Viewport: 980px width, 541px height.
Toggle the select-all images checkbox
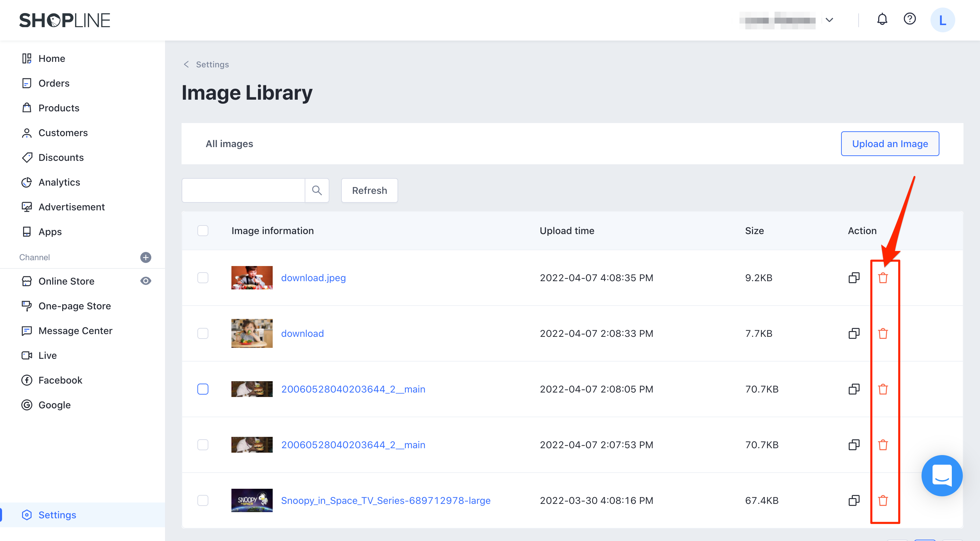pyautogui.click(x=203, y=231)
